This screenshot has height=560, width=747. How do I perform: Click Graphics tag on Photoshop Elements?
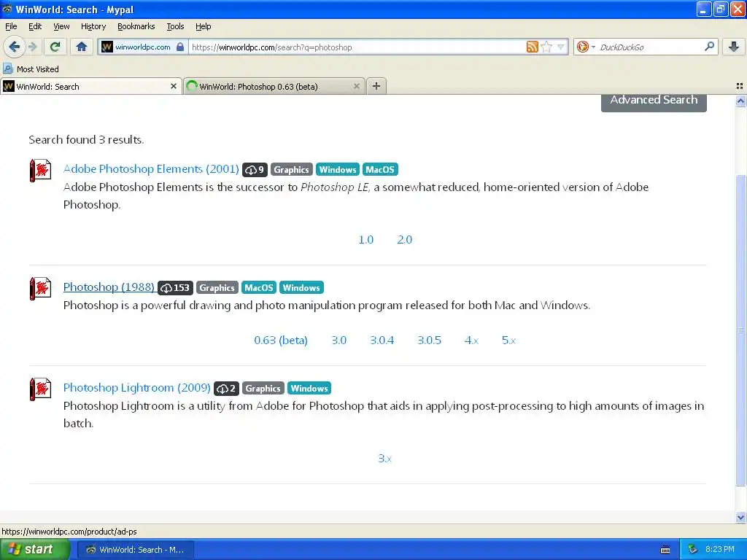click(292, 169)
